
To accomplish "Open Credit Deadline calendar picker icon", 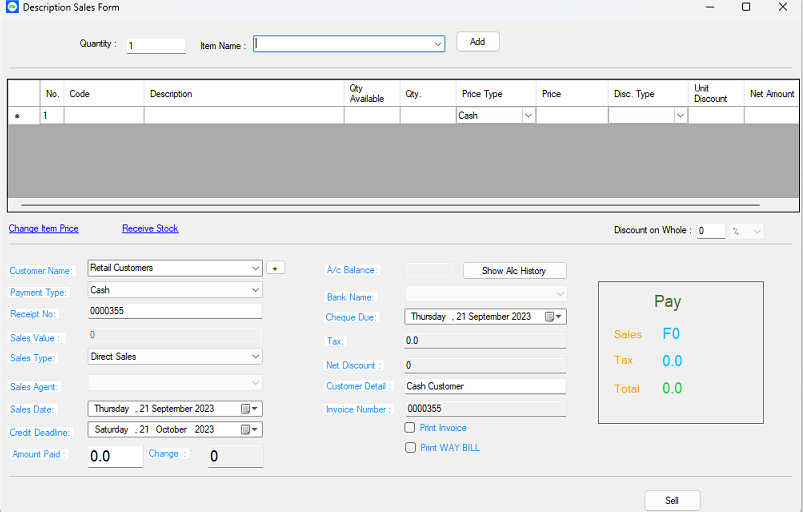I will point(249,430).
